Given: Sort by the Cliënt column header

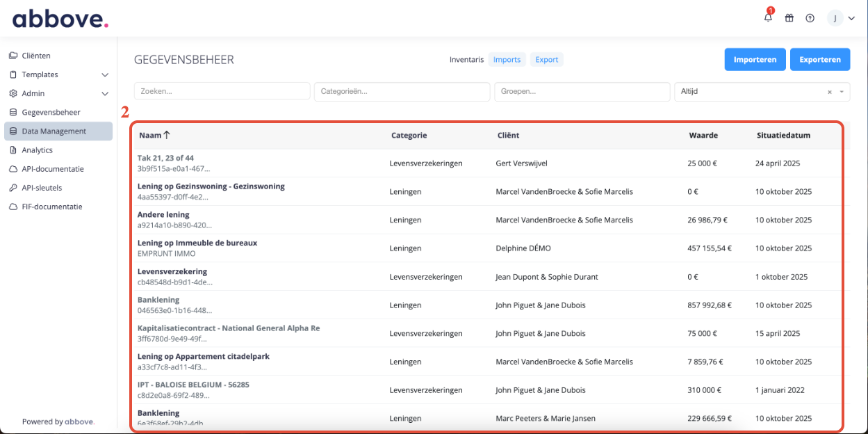Looking at the screenshot, I should (x=508, y=136).
